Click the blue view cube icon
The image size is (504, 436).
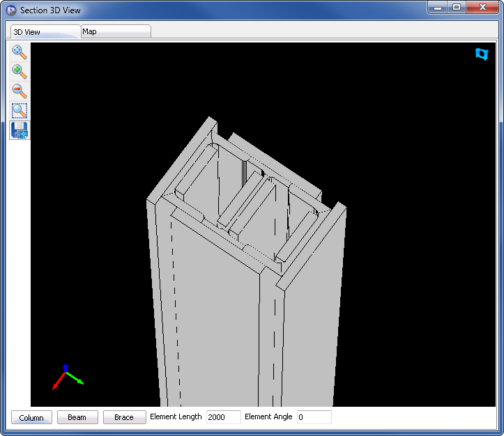point(481,54)
